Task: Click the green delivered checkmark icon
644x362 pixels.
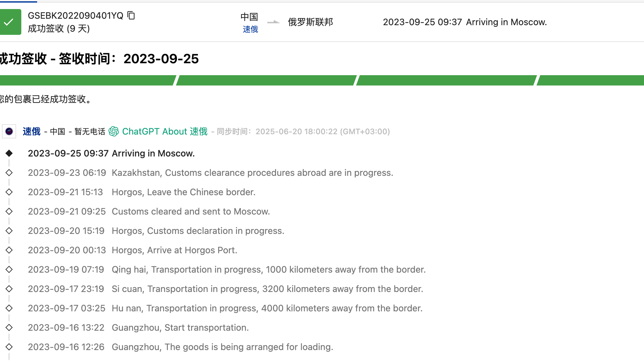Action: click(9, 22)
